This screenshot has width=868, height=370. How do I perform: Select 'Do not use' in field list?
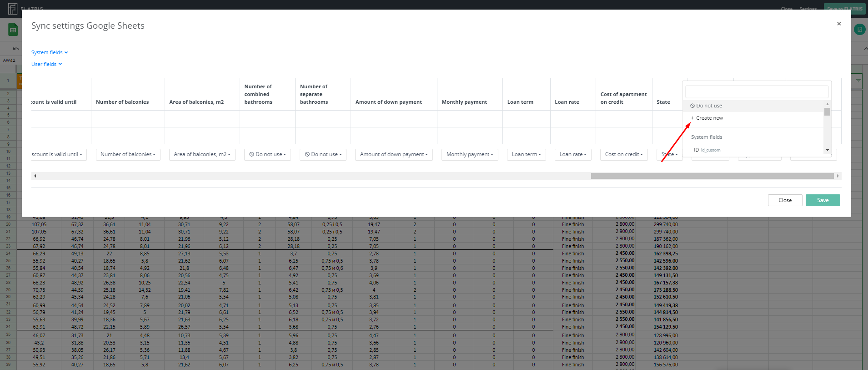[708, 106]
